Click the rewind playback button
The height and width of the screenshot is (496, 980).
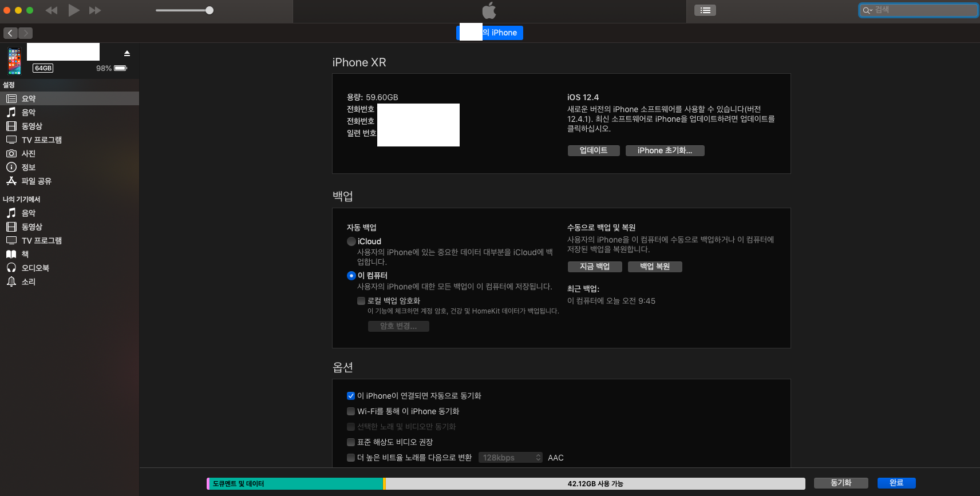52,10
